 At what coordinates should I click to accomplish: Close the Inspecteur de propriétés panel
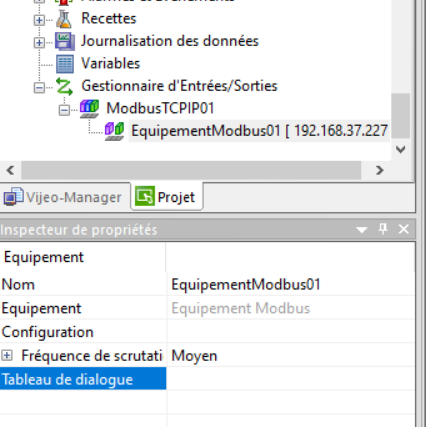click(404, 229)
